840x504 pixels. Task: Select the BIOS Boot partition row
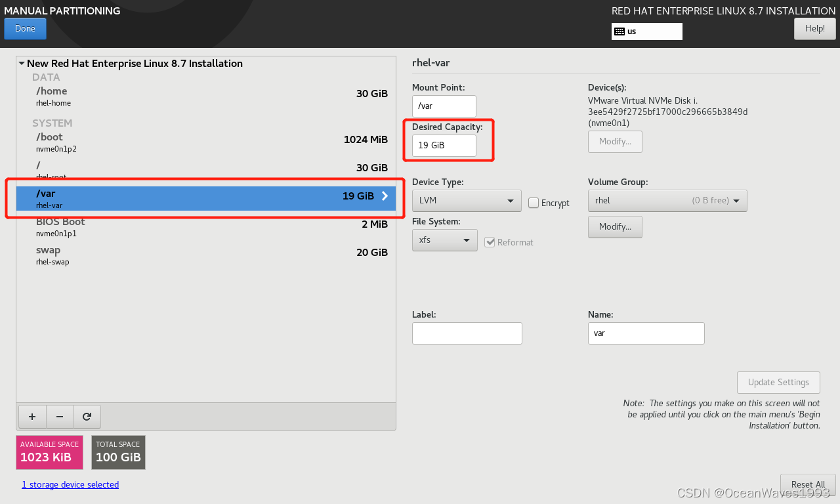(x=206, y=227)
